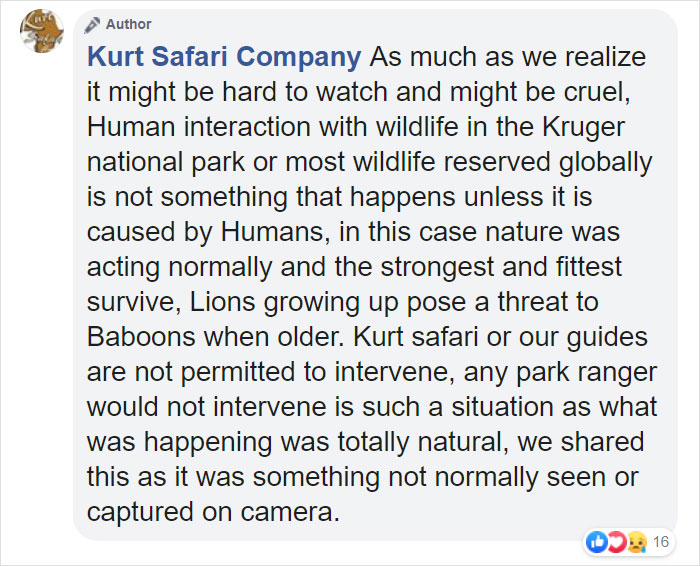Click 'national park' in the comment text
The width and height of the screenshot is (700, 566).
point(166,163)
